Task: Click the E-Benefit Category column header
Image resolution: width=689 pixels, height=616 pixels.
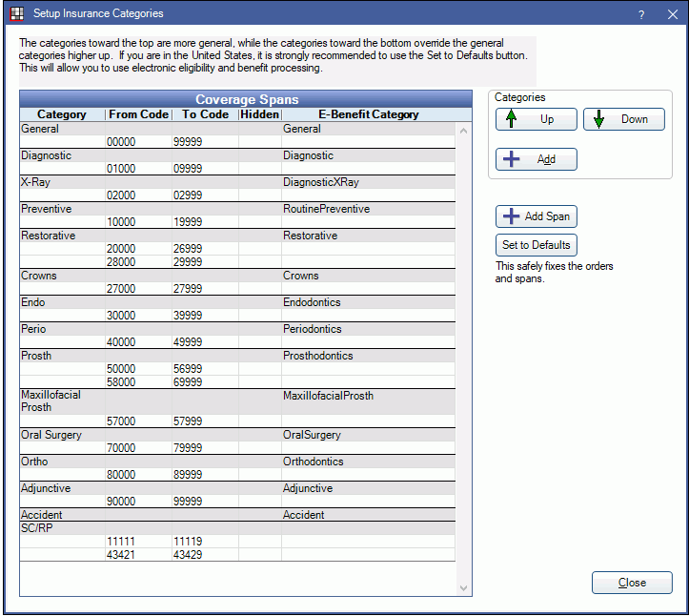Action: [x=368, y=114]
